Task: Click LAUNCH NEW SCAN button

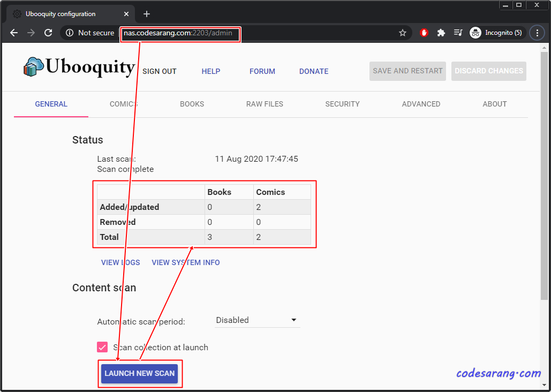Action: pos(140,373)
